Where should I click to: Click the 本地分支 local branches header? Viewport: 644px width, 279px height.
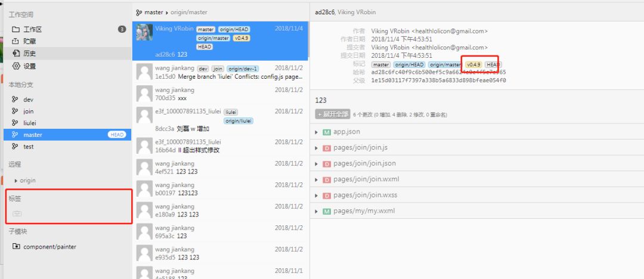tap(21, 85)
